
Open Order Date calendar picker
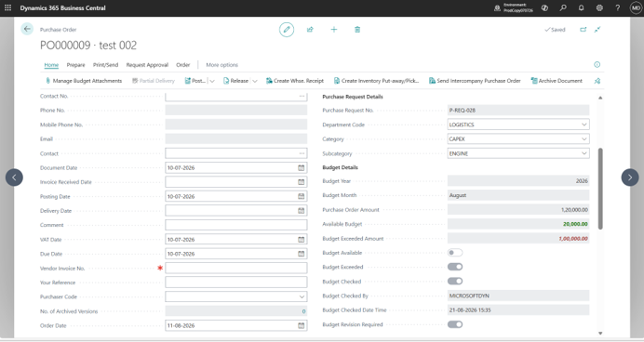(301, 325)
